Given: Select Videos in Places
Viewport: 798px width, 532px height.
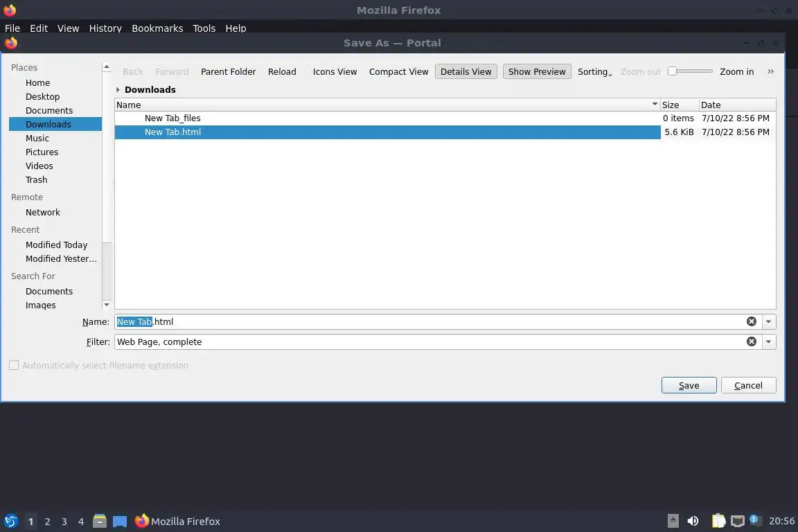Looking at the screenshot, I should [x=55, y=166].
